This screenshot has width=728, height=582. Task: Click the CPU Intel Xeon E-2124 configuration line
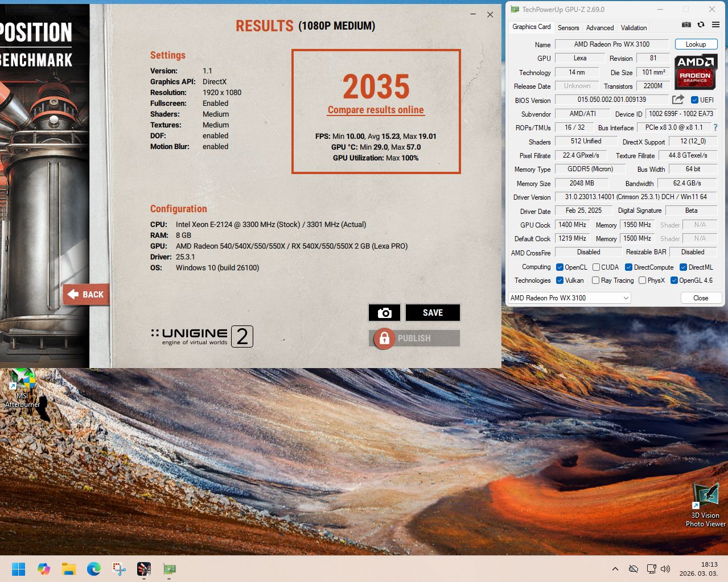coord(258,224)
